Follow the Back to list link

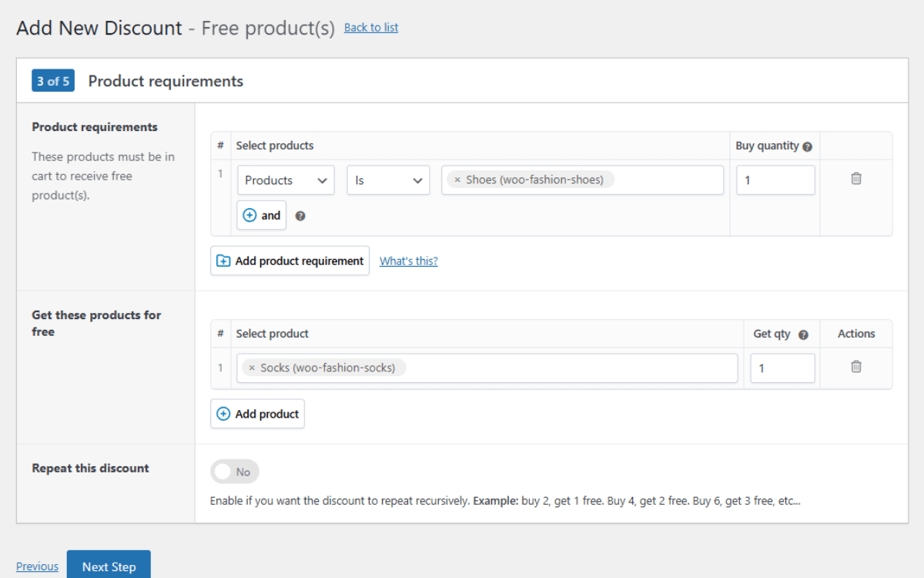click(x=371, y=28)
